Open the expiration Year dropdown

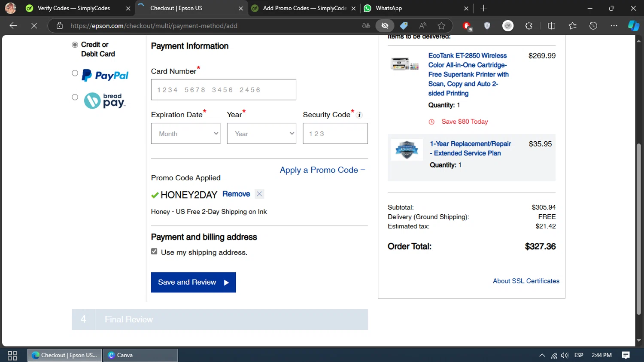point(261,134)
